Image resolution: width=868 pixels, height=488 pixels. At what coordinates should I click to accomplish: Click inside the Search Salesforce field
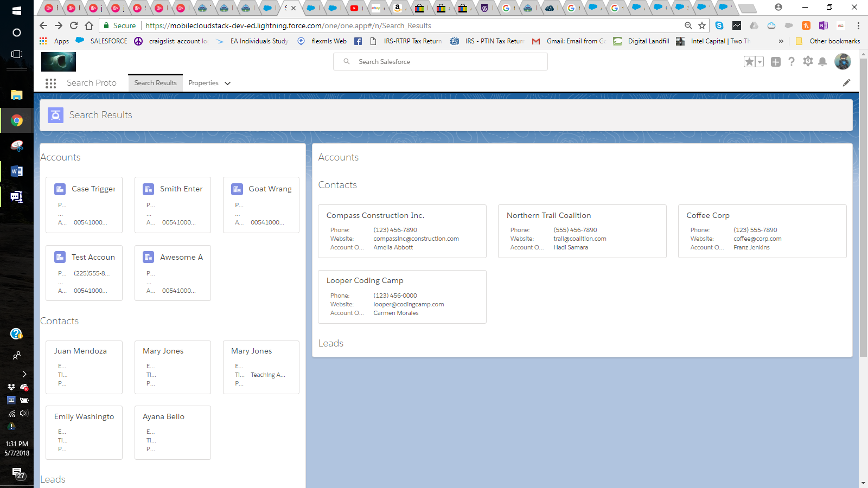441,61
